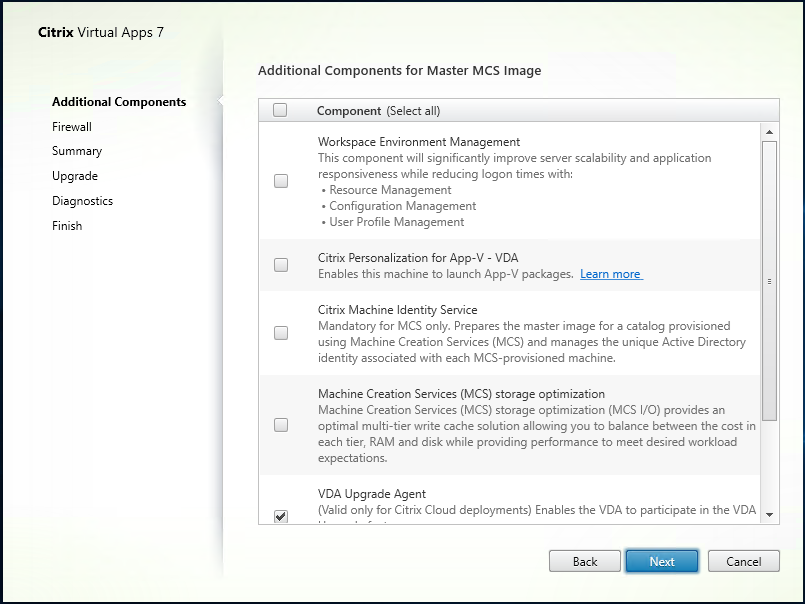Cancel the installation wizard

(743, 561)
